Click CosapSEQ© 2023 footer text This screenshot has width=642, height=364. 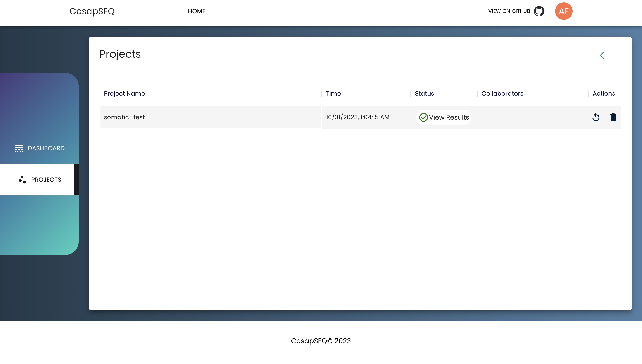[x=321, y=341]
